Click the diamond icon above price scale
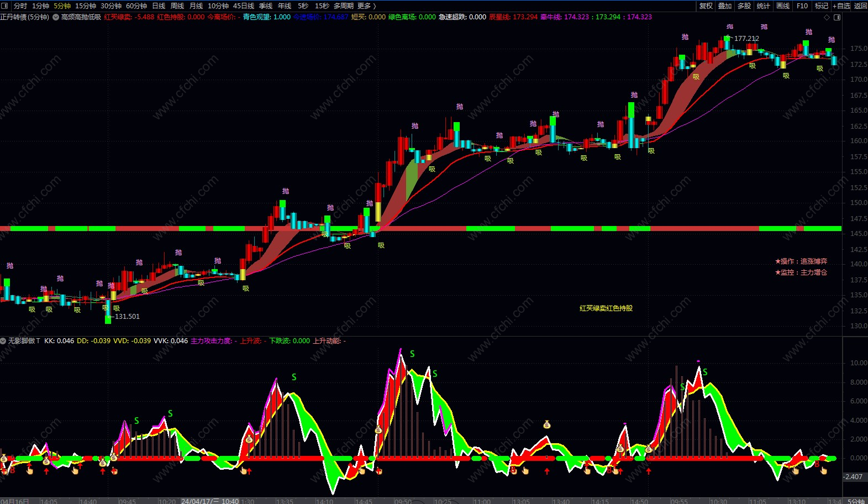Image resolution: width=868 pixels, height=504 pixels. (x=827, y=17)
